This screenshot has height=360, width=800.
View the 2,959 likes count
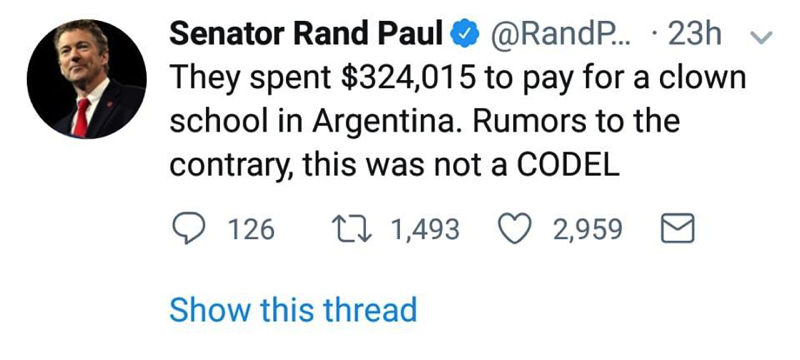pos(588,228)
